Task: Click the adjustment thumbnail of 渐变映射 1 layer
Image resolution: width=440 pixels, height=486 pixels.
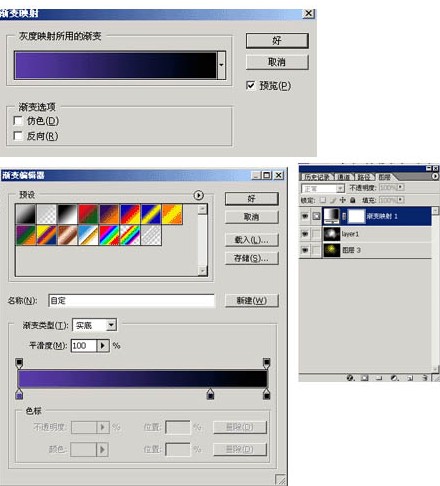Action: click(332, 216)
